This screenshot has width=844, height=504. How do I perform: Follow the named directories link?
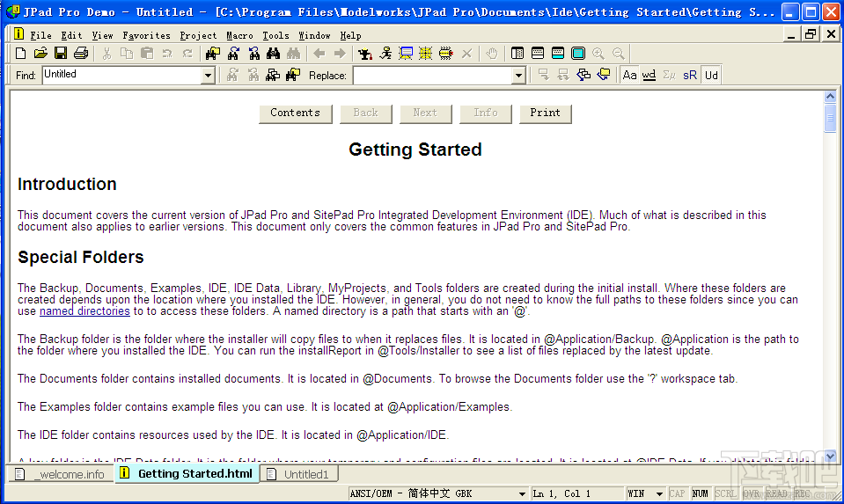tap(84, 310)
